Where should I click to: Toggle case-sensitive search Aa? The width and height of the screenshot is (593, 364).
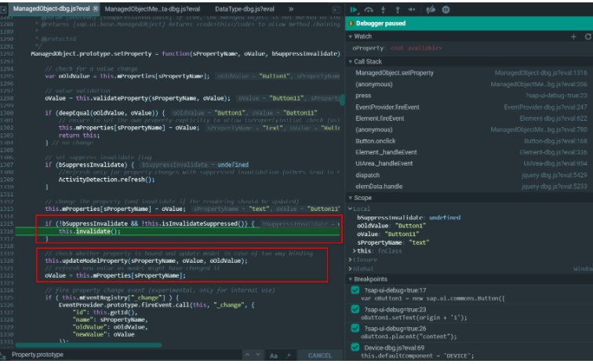pos(274,355)
